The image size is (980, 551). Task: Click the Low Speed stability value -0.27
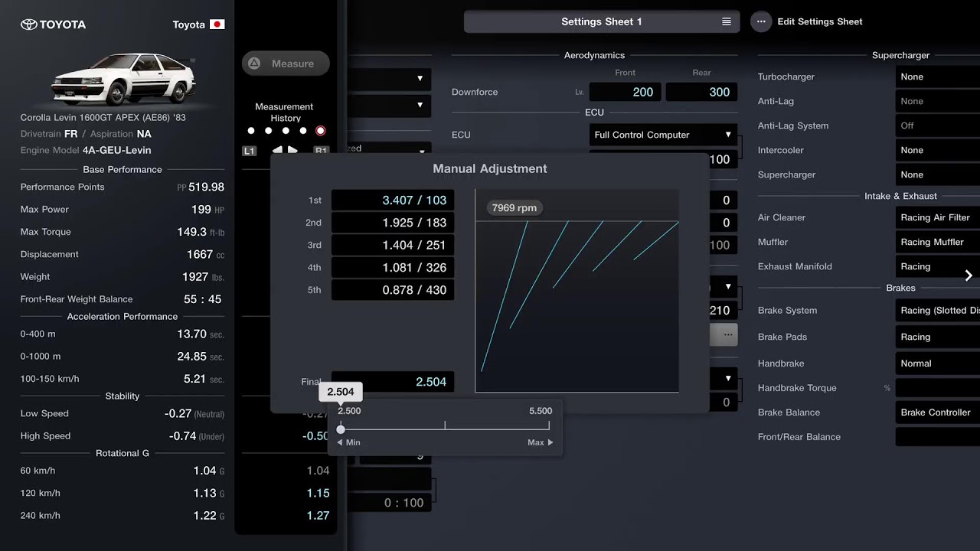[x=178, y=413]
